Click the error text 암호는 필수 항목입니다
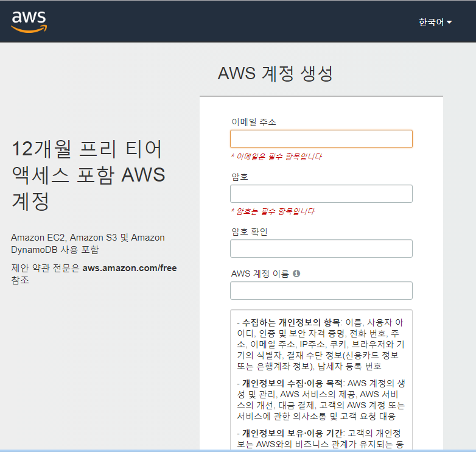 click(273, 211)
